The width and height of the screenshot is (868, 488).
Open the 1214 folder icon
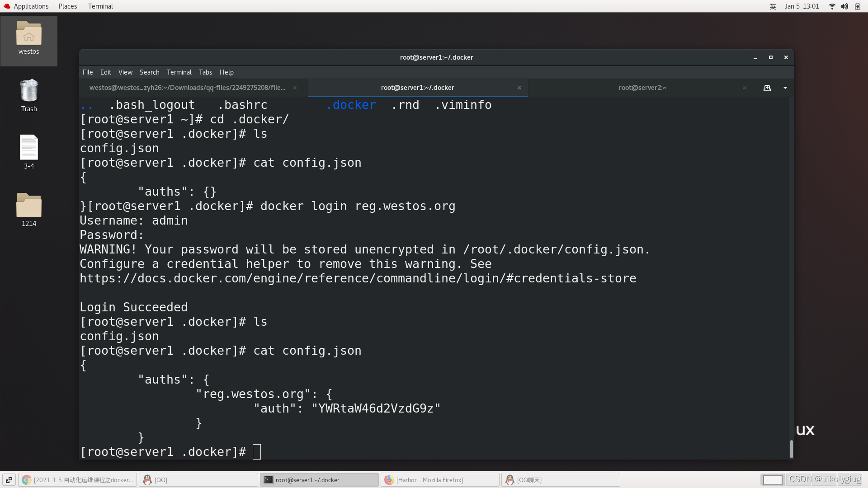click(29, 210)
